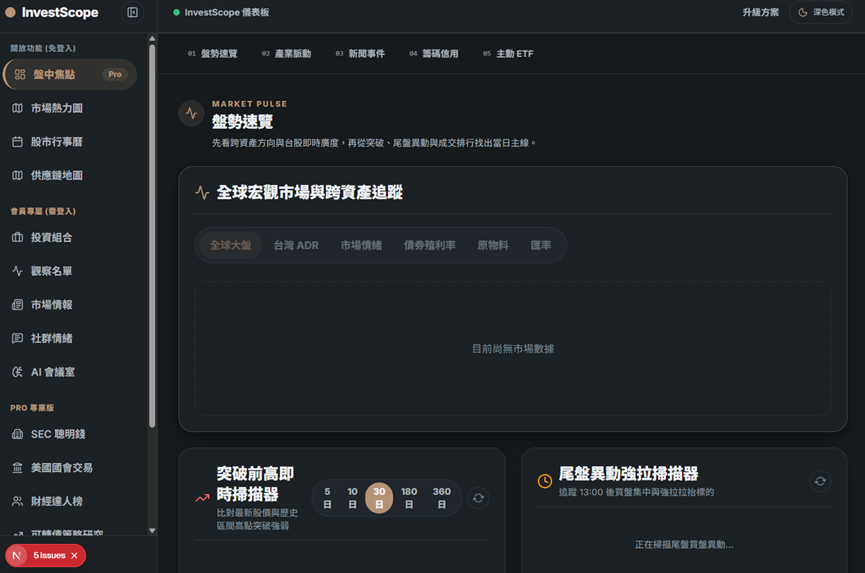
Task: Click the Pro badge on 盤中焦點
Action: pyautogui.click(x=115, y=74)
